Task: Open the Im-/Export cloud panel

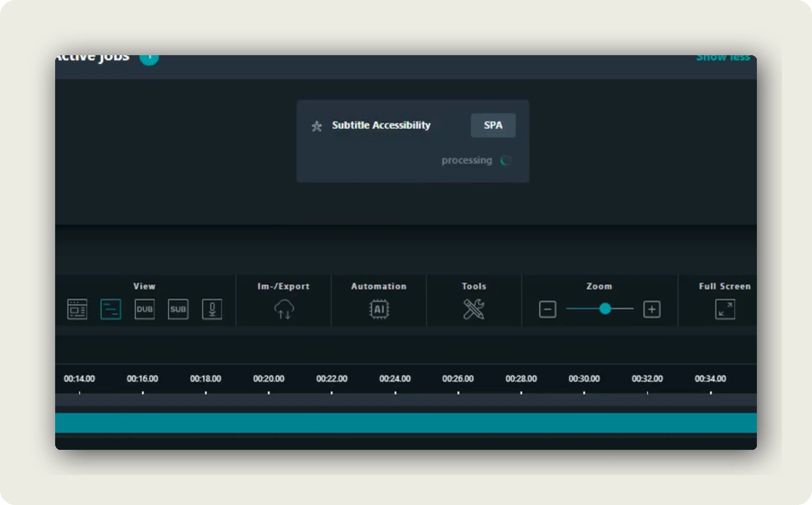Action: point(283,309)
